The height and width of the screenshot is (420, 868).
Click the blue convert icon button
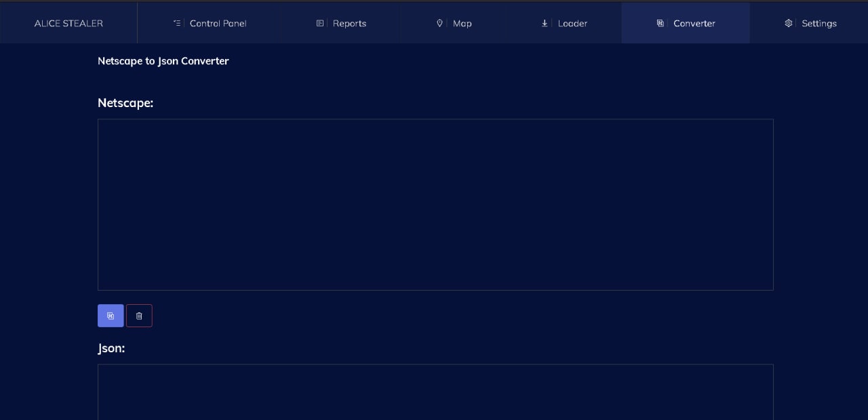coord(111,316)
